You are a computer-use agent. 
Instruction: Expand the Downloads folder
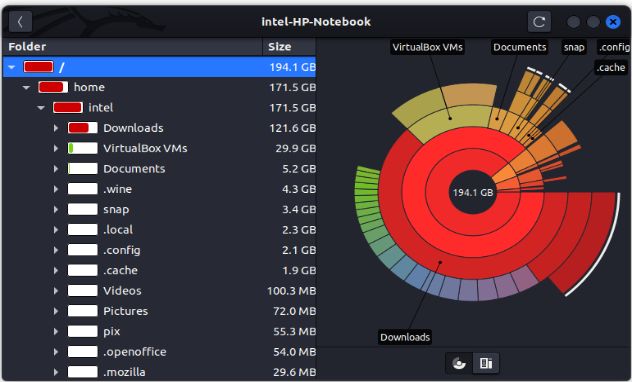pyautogui.click(x=56, y=128)
